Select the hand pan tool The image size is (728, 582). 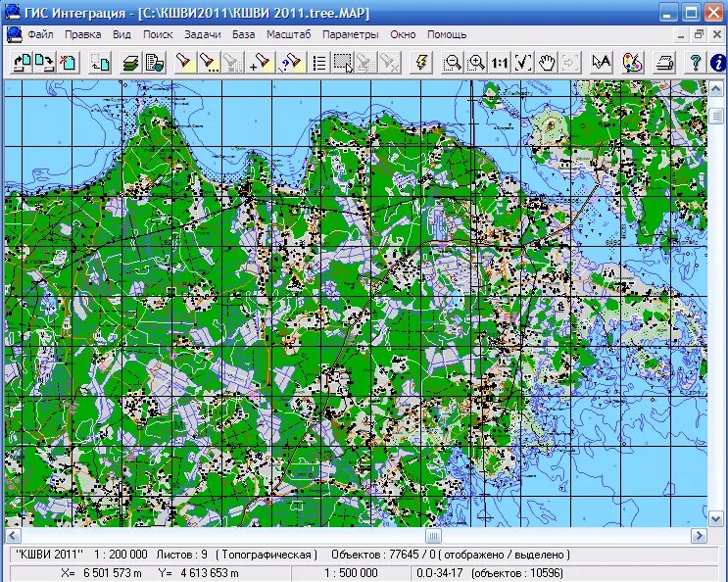pyautogui.click(x=547, y=63)
